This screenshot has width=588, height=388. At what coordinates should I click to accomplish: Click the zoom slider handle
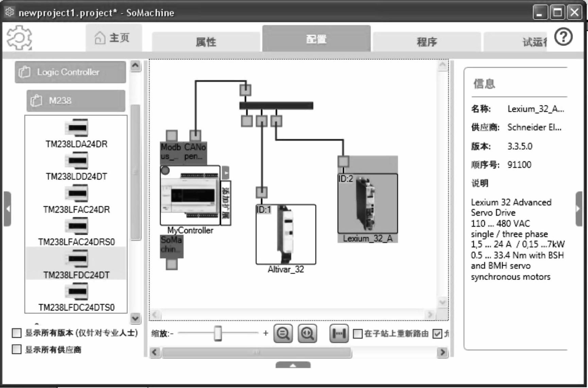218,333
